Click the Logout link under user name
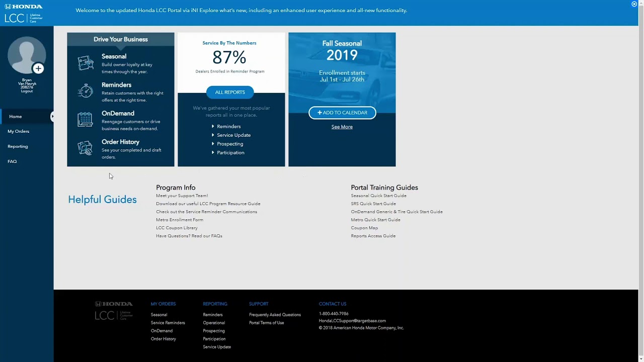The image size is (644, 362). tap(27, 92)
